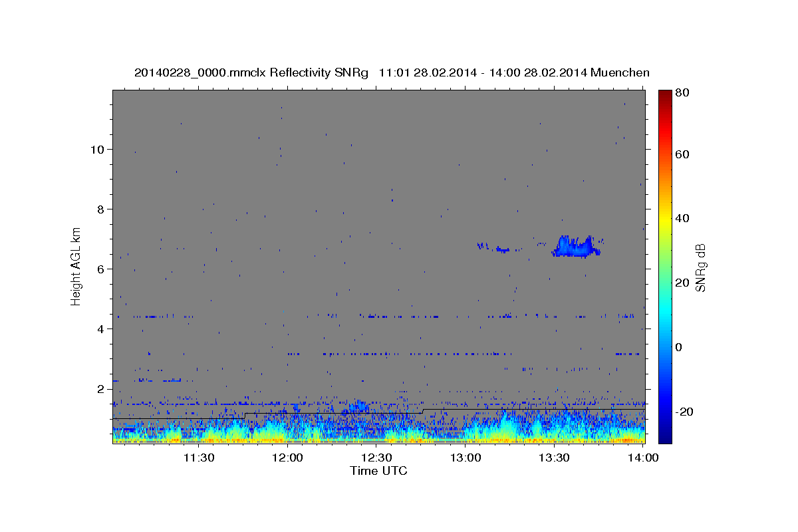Screen dimensions: 798x532
Task: Click the 12:30 time tick label
Action: pyautogui.click(x=376, y=458)
